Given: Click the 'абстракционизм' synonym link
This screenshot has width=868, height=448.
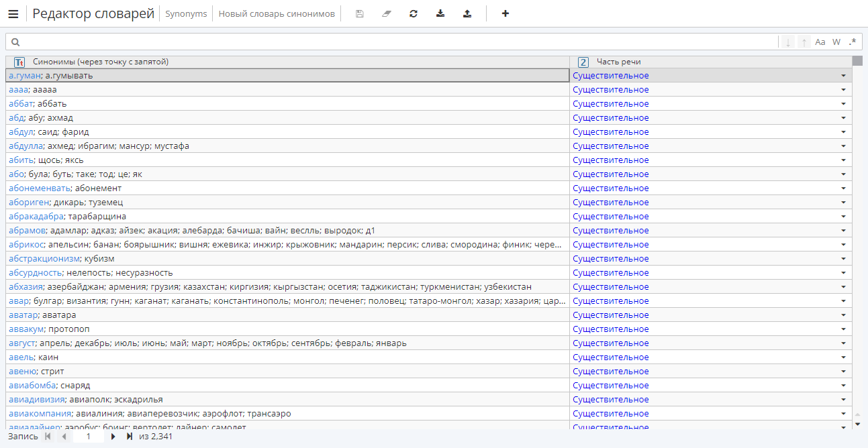Looking at the screenshot, I should point(44,259).
